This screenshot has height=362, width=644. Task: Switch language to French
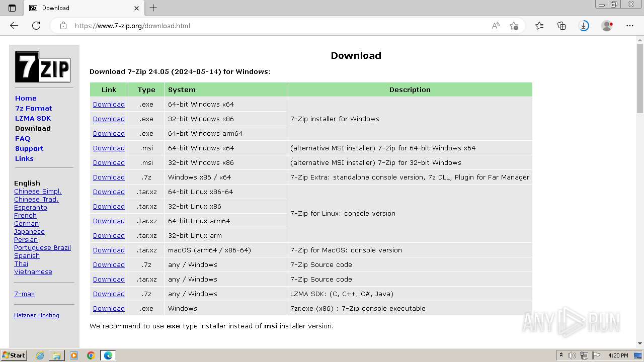(x=25, y=215)
